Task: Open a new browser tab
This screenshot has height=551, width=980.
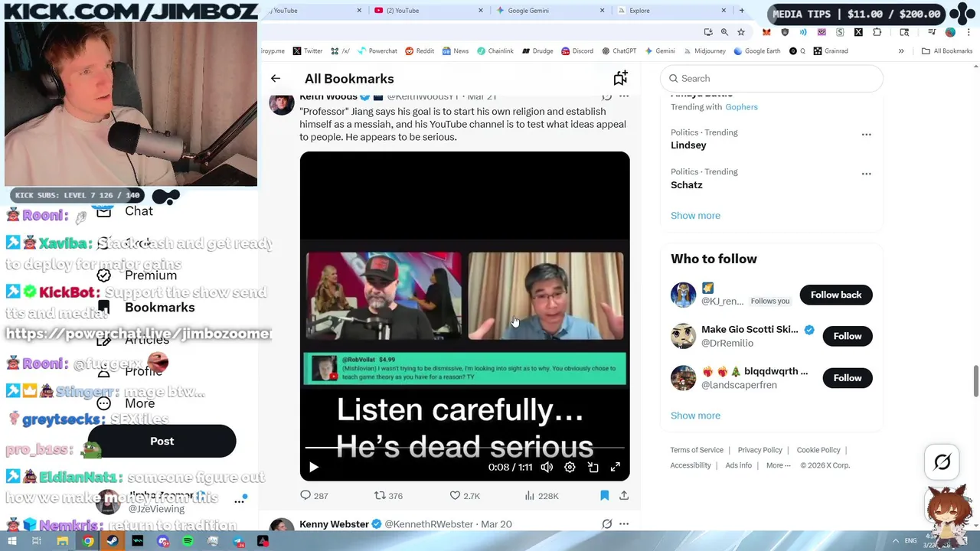Action: (741, 11)
